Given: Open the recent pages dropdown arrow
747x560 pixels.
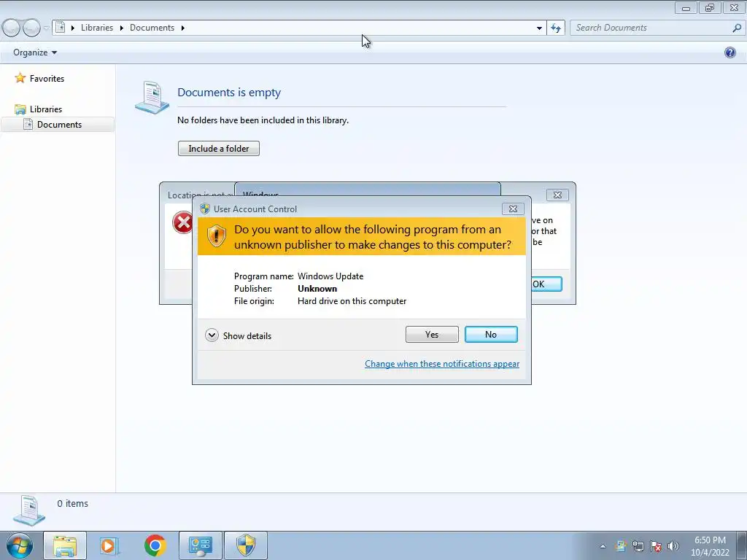Looking at the screenshot, I should click(46, 28).
